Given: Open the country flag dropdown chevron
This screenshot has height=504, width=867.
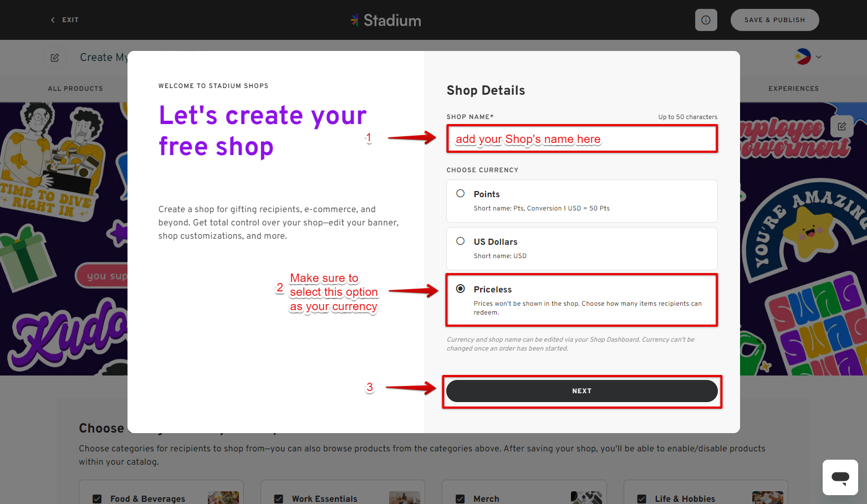Looking at the screenshot, I should [x=819, y=56].
